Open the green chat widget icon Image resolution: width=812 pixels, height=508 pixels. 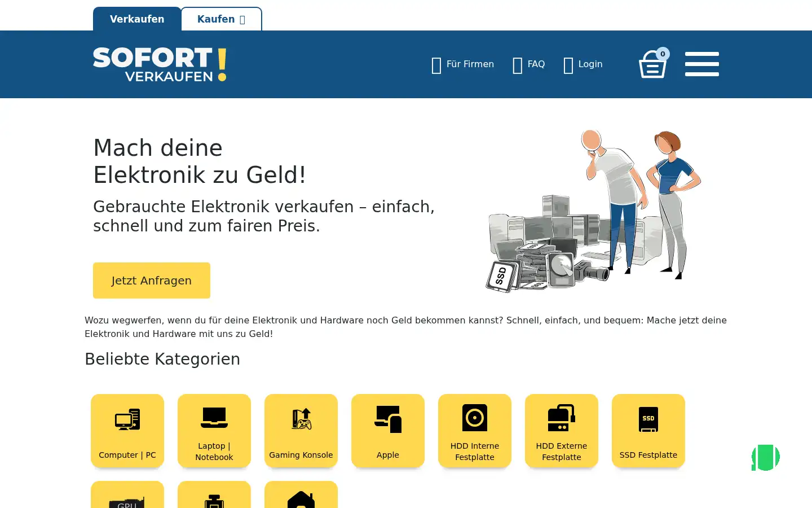[766, 457]
